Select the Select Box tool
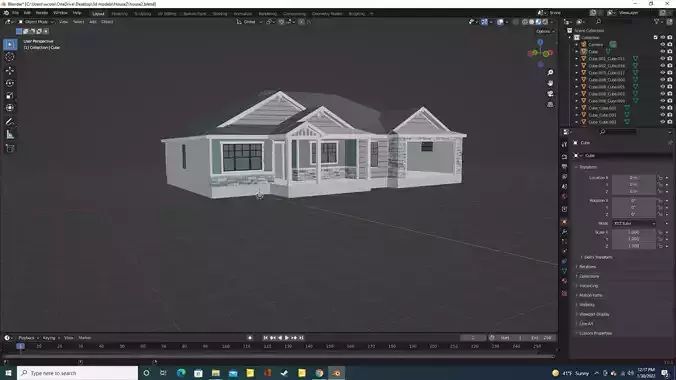The width and height of the screenshot is (676, 380). [10, 44]
